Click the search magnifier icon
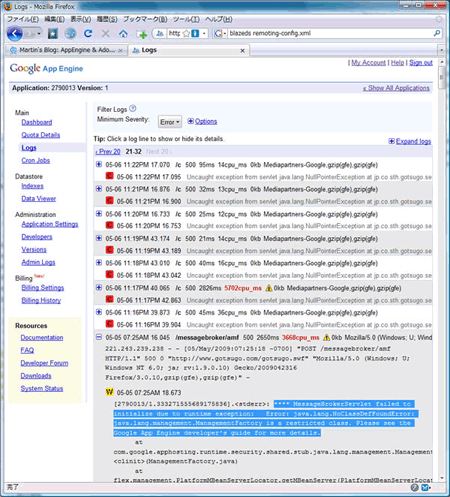Viewport: 450px width, 497px height. [437, 33]
